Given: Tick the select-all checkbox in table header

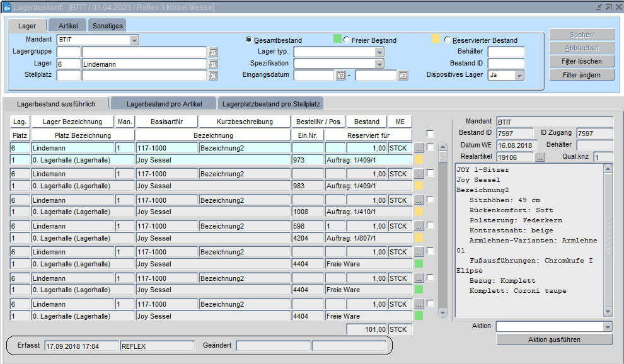Looking at the screenshot, I should pos(430,134).
